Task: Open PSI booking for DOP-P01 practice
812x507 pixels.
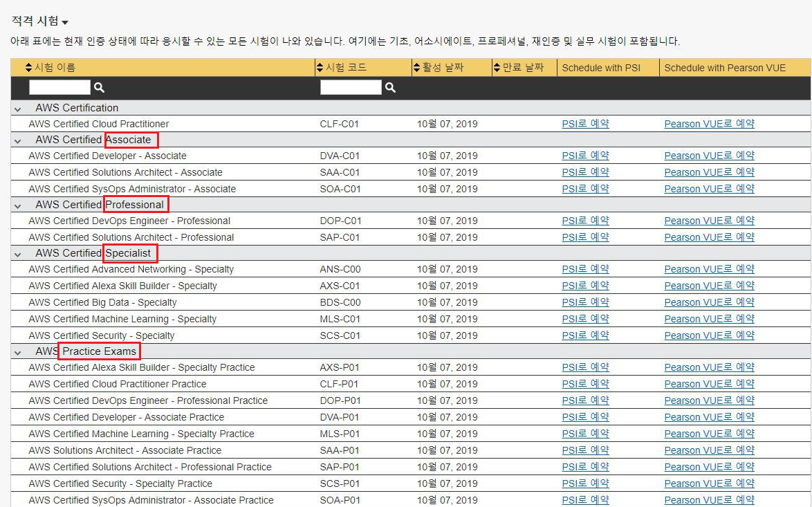Action: [x=585, y=400]
